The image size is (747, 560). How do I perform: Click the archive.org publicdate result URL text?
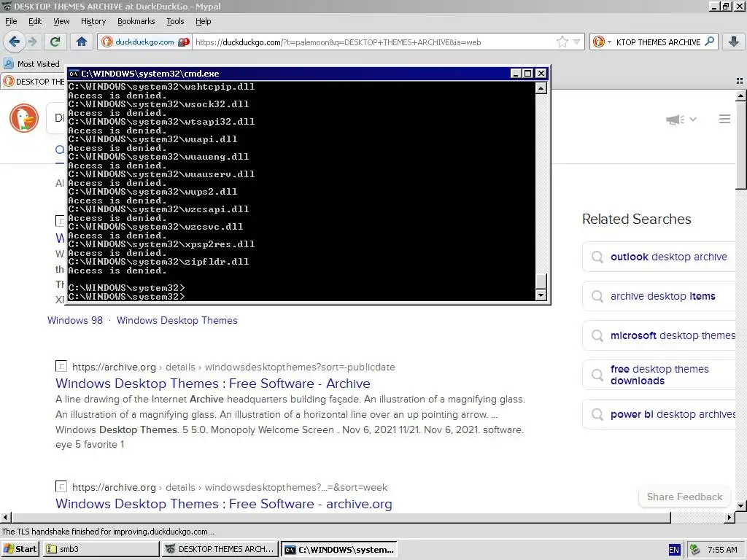point(233,367)
